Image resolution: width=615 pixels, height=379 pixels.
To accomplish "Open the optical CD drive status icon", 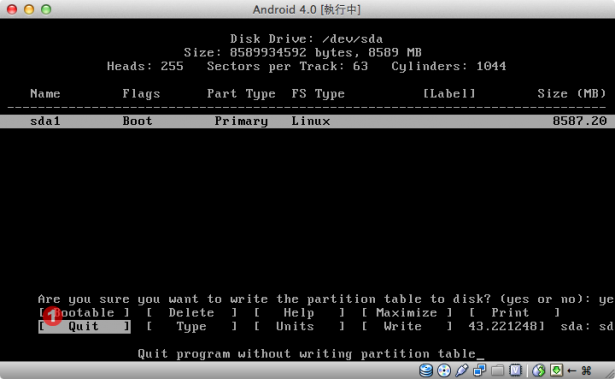I will point(444,370).
